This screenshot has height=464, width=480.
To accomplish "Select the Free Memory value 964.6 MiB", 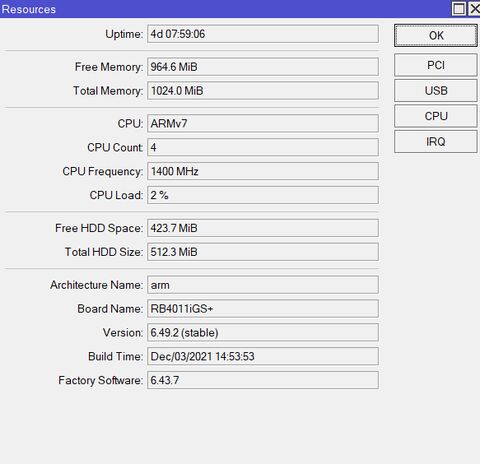I will click(263, 67).
